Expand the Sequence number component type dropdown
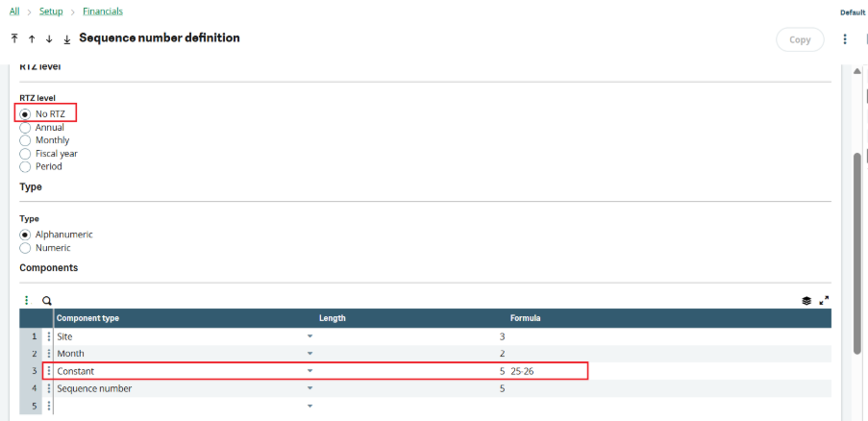Viewport: 868px width, 421px height. 310,388
